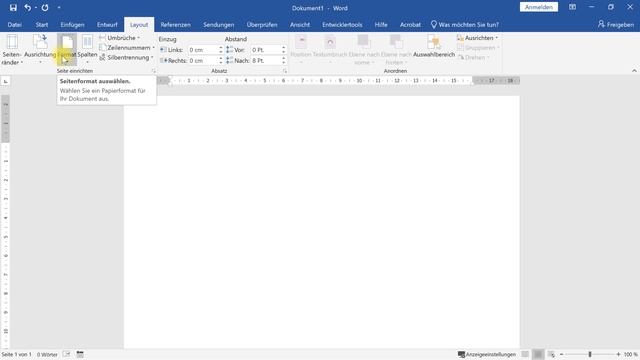Expand the Zeilennummern dropdown
This screenshot has height=360, width=640.
pyautogui.click(x=127, y=48)
